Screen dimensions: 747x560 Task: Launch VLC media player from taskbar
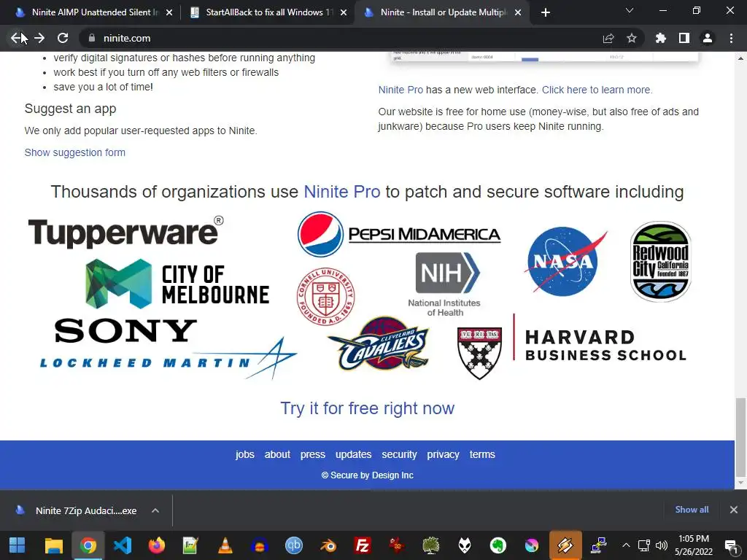click(x=225, y=545)
